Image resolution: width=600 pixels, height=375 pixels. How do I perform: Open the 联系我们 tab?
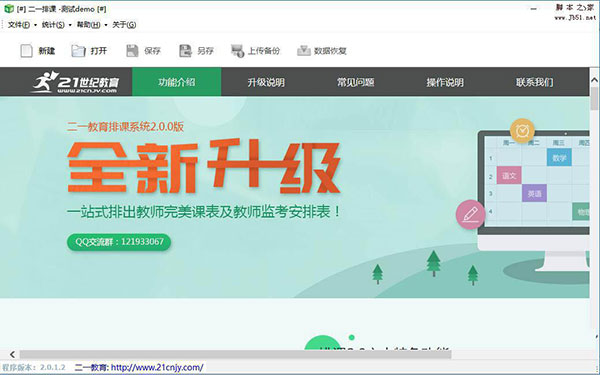point(535,82)
